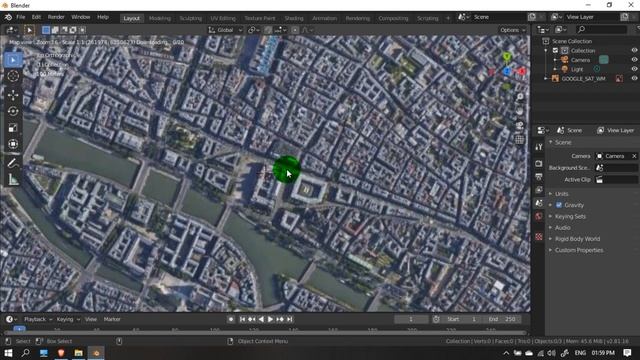This screenshot has height=360, width=640.
Task: Open viewport Options dropdown
Action: 513,30
